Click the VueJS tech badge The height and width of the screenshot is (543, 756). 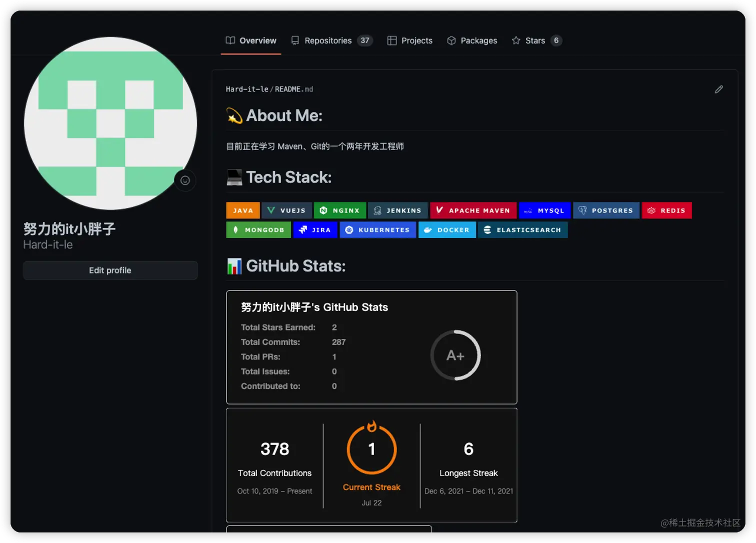287,210
